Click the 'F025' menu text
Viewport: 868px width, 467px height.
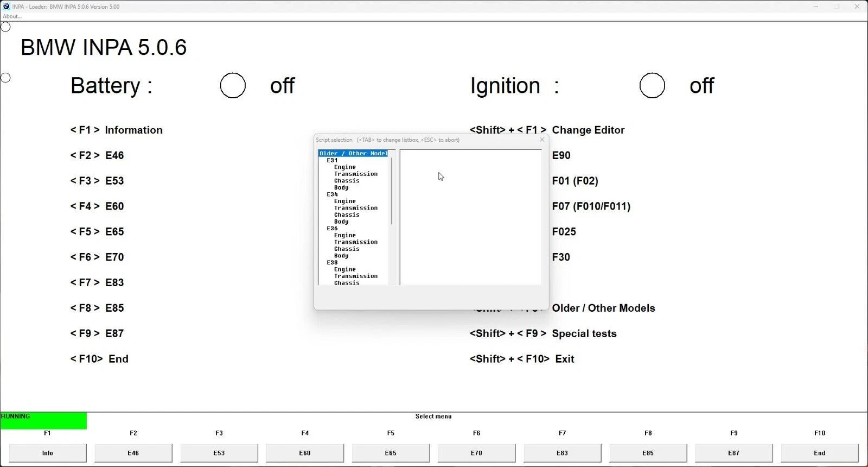tap(564, 232)
